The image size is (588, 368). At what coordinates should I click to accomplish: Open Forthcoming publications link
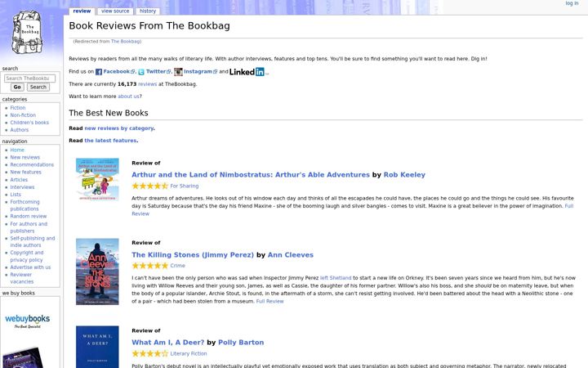[x=24, y=205]
